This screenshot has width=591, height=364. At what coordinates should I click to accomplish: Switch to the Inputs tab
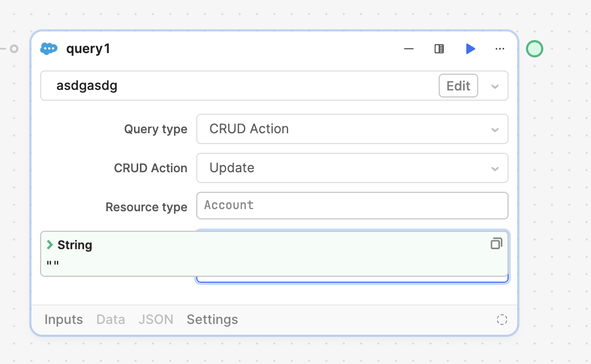click(63, 320)
